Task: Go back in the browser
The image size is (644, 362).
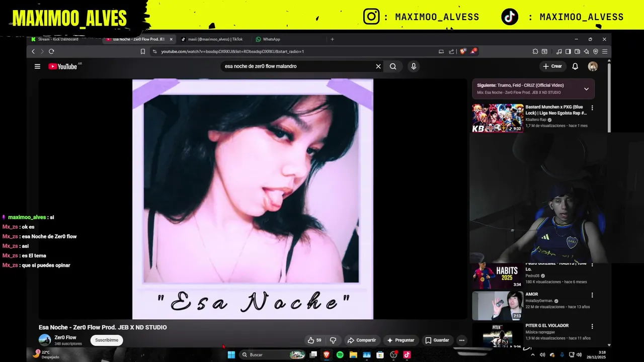Action: click(x=33, y=51)
